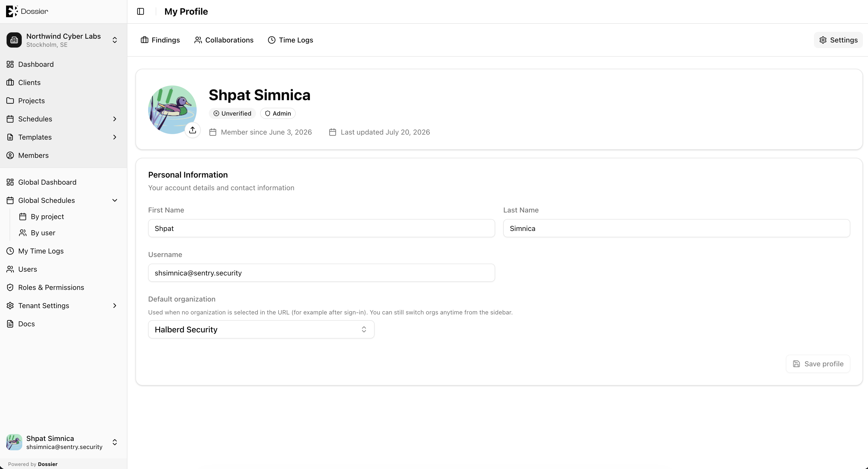Screen dimensions: 868x469
Task: Open Roles & Permissions
Action: (63, 287)
